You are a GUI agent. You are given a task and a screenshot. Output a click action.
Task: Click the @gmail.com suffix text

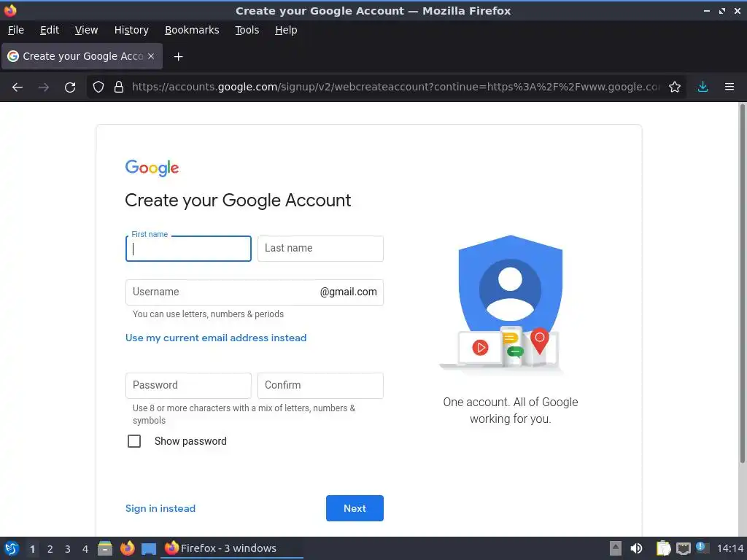coord(348,292)
